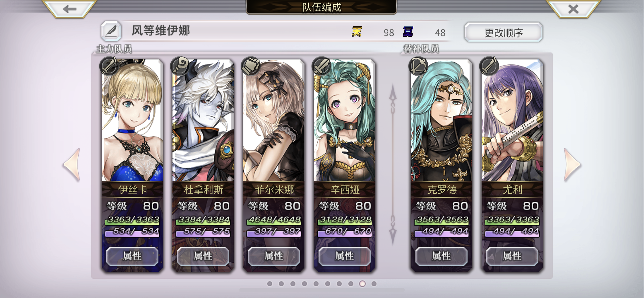The image size is (644, 298).
Task: Select the fifth page indicator dot
Action: 316,284
